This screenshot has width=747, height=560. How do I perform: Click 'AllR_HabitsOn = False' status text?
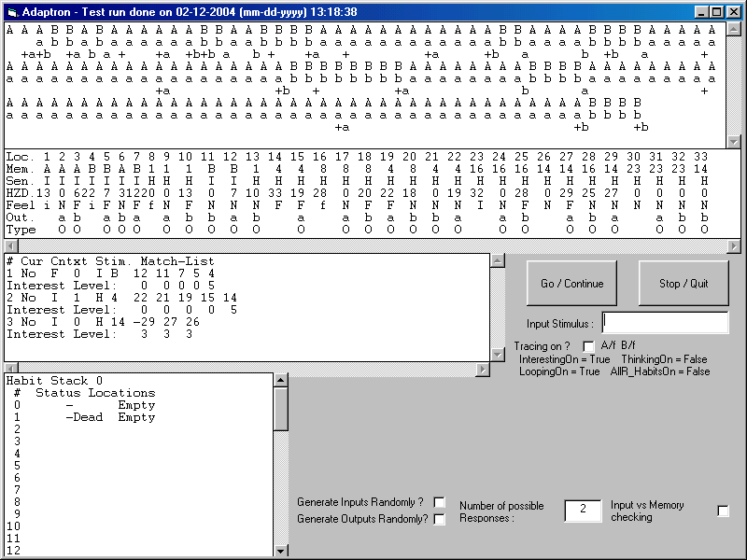(660, 371)
